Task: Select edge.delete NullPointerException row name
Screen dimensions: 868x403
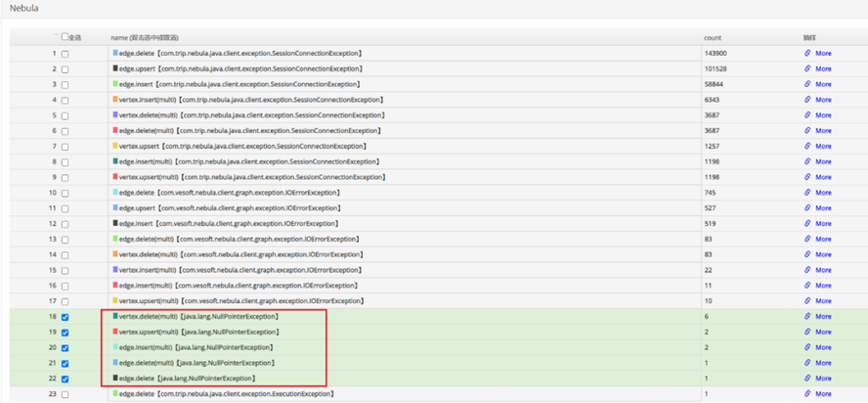Action: pos(187,378)
